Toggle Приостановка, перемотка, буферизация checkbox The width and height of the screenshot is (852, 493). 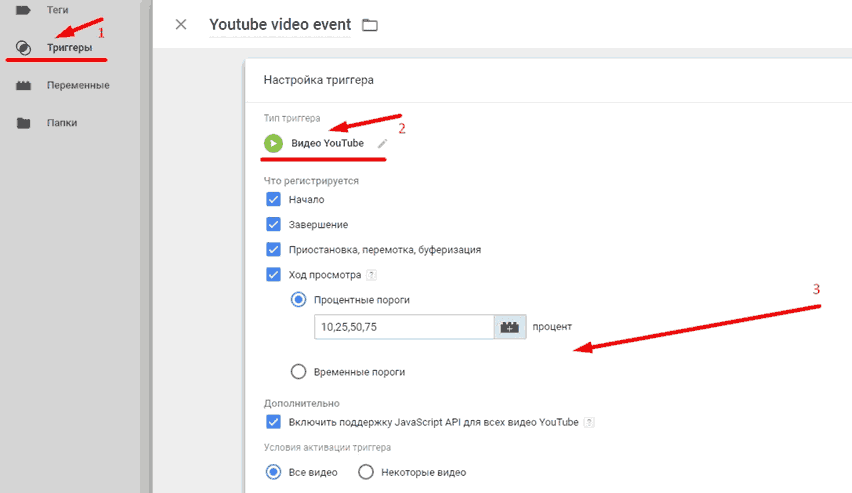click(x=273, y=249)
